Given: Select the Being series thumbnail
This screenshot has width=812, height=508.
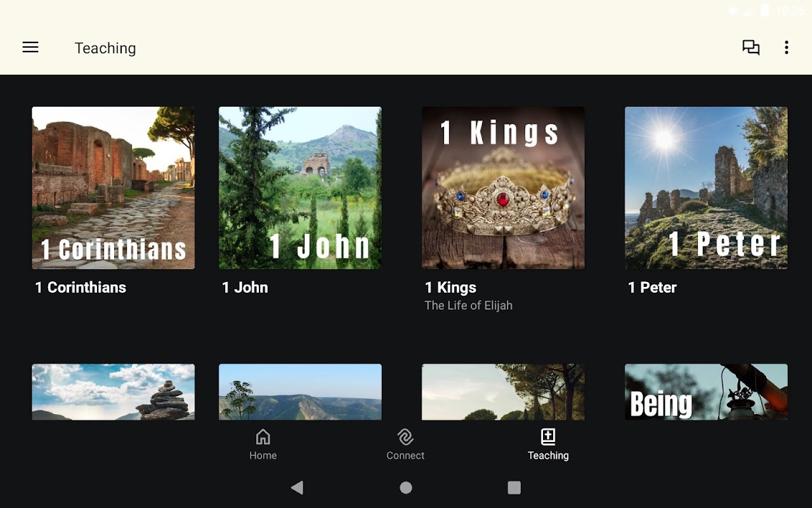Looking at the screenshot, I should 706,392.
